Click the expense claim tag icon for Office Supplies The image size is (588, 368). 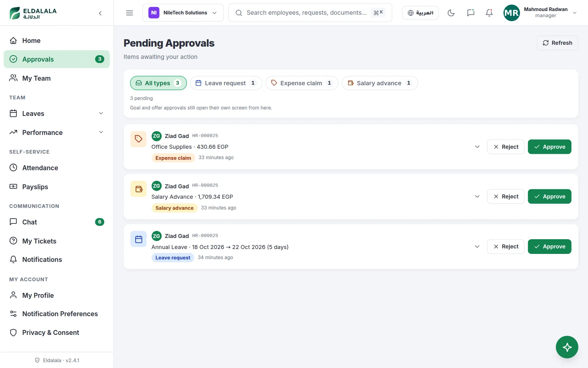138,139
